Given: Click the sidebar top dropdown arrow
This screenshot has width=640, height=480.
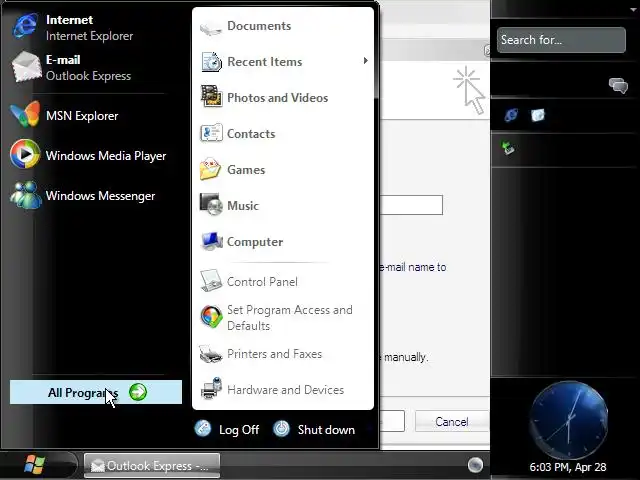Looking at the screenshot, I should (x=633, y=9).
